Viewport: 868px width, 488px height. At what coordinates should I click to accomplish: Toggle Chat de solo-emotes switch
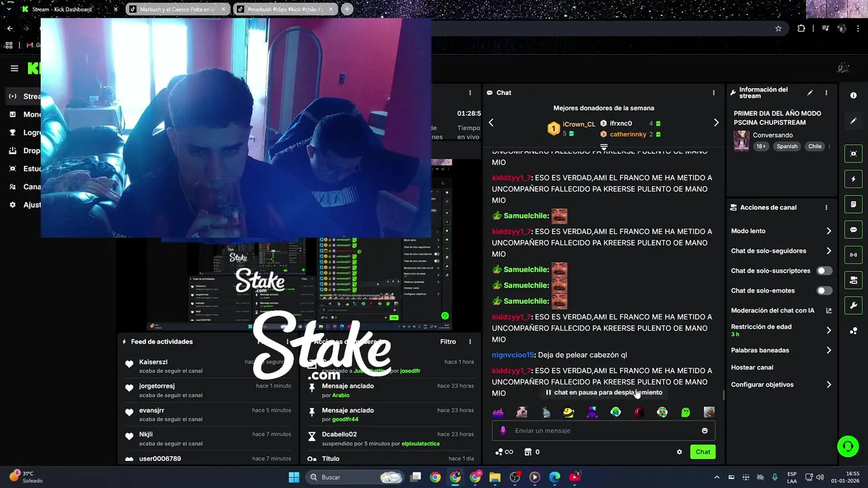click(824, 291)
